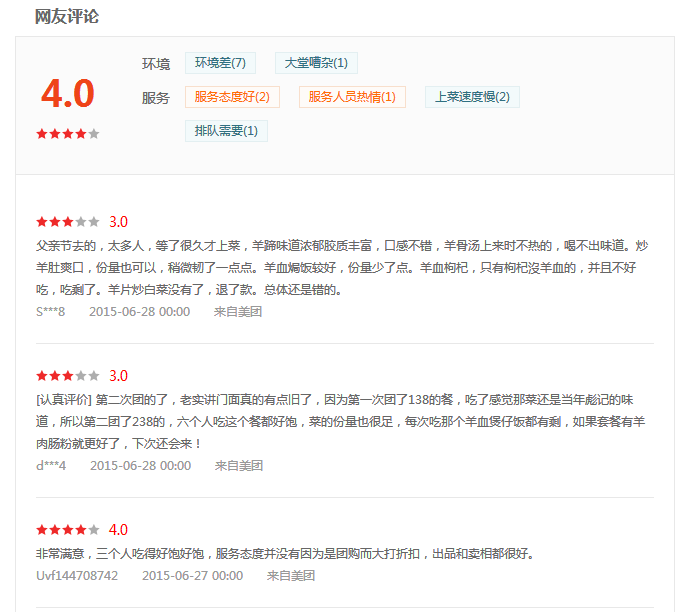
Task: Click the 3.0 score on d***4's review
Action: click(x=118, y=376)
